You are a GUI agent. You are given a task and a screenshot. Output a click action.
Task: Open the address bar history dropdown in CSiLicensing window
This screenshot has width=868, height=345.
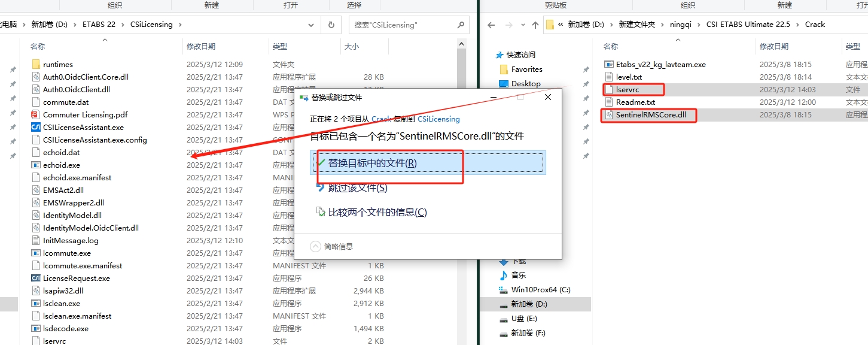311,25
